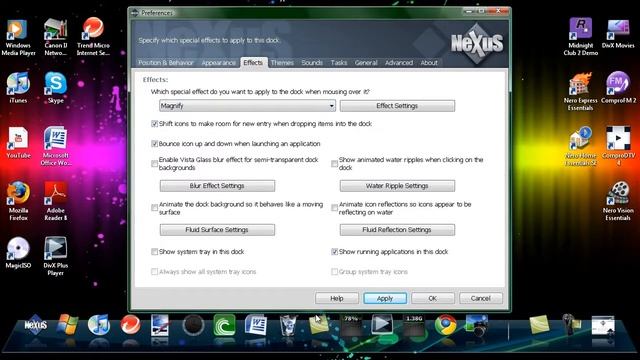Open the Themes tab
The width and height of the screenshot is (640, 360).
pyautogui.click(x=282, y=63)
